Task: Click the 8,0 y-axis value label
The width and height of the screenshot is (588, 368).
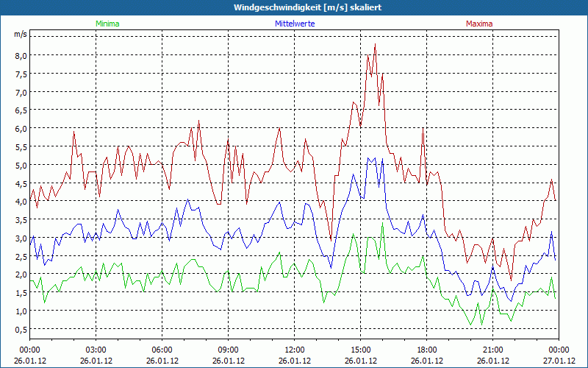Action: click(x=21, y=55)
